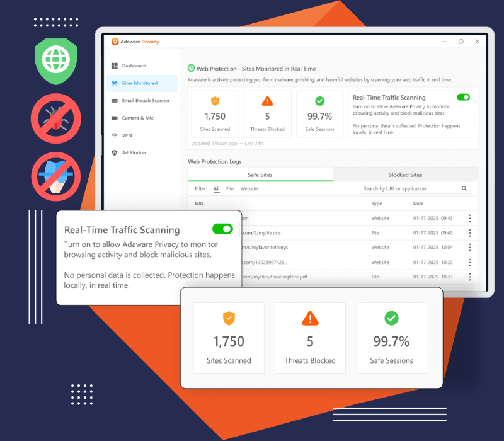Expand more options for 10:04 log entry
Screen dimensions: 504x441
point(469,248)
